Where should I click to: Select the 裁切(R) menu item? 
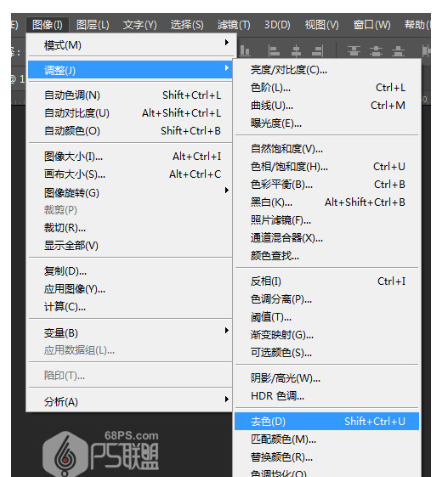130,228
